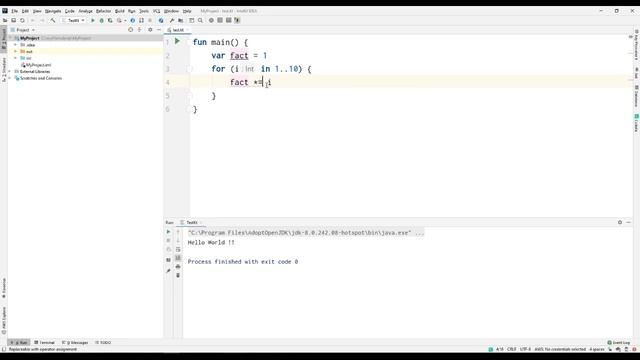Screen dimensions: 640x360
Task: Click the Save All icon in toolbar
Action: tap(13, 20)
